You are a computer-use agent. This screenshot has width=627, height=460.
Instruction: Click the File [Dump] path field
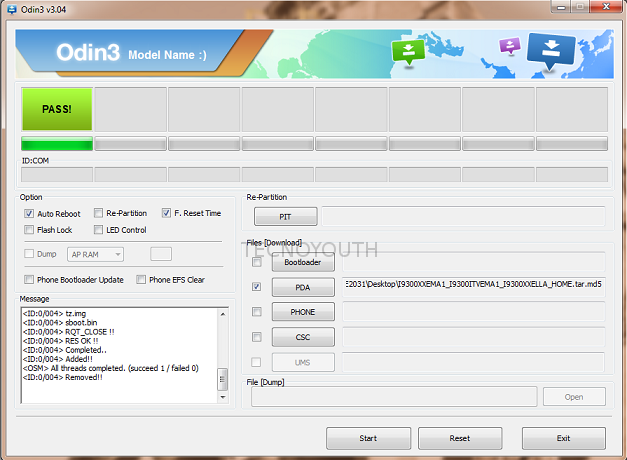(x=394, y=397)
